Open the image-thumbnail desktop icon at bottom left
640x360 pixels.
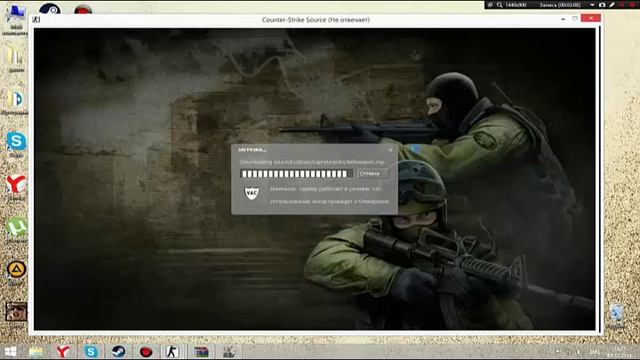tap(16, 311)
